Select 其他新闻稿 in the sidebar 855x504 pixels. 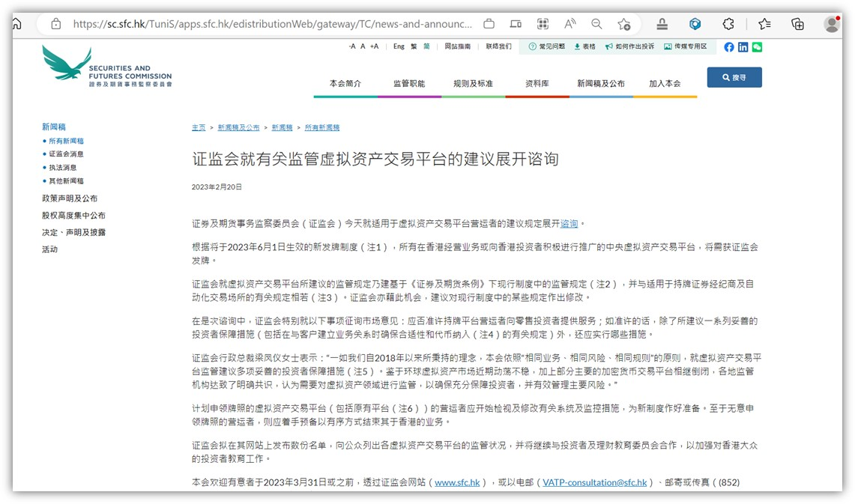click(66, 180)
